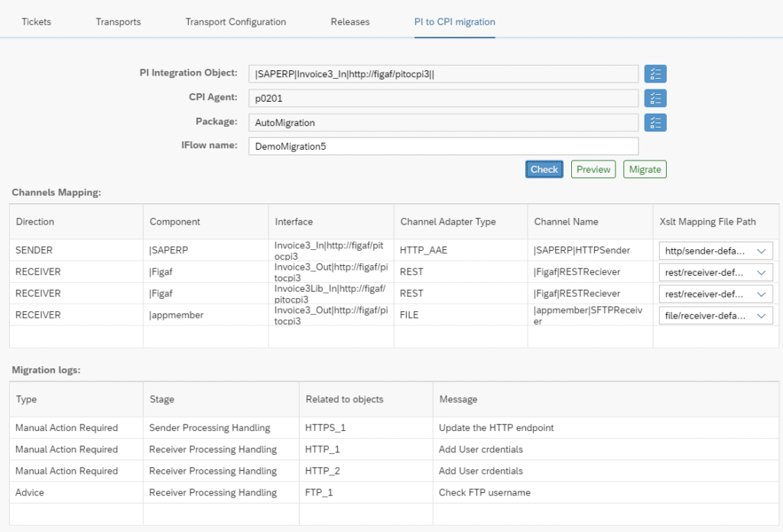Click 'Check FTP username' message
Image resolution: width=783 pixels, height=532 pixels.
(484, 492)
